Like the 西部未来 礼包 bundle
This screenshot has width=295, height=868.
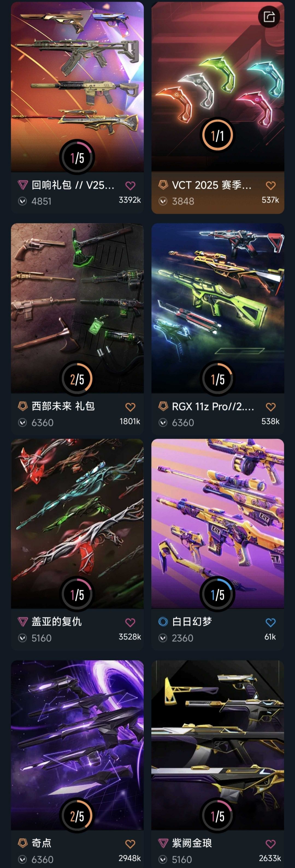(x=130, y=407)
